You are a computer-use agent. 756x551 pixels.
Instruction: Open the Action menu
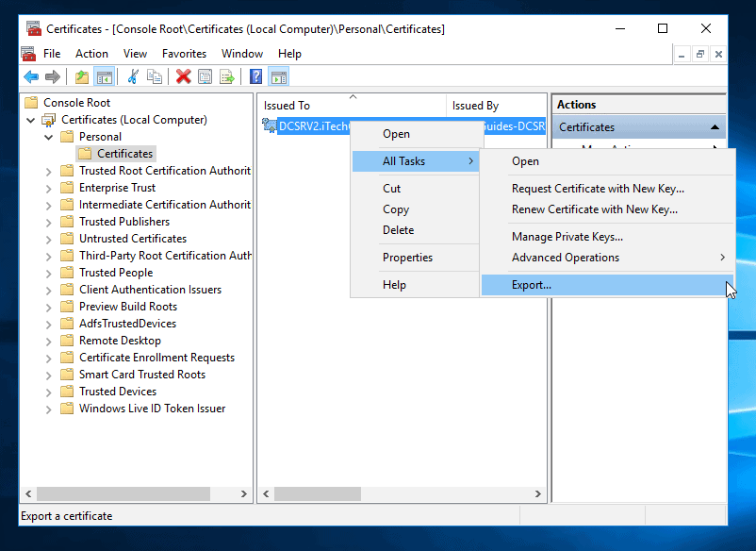tap(91, 54)
